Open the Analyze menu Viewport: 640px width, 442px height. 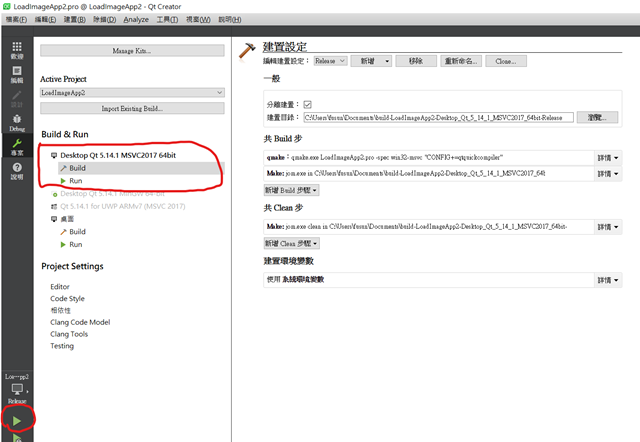(136, 19)
